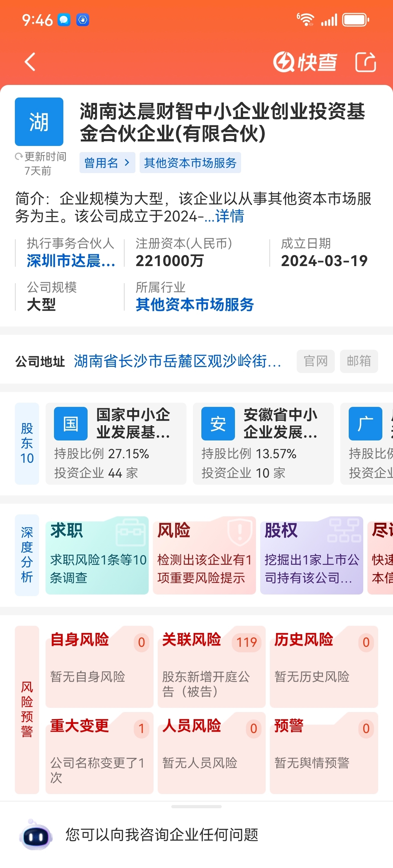393x868 pixels.
Task: Open company address 湖南省长沙市岳麓区观沙岭街...
Action: click(x=177, y=361)
